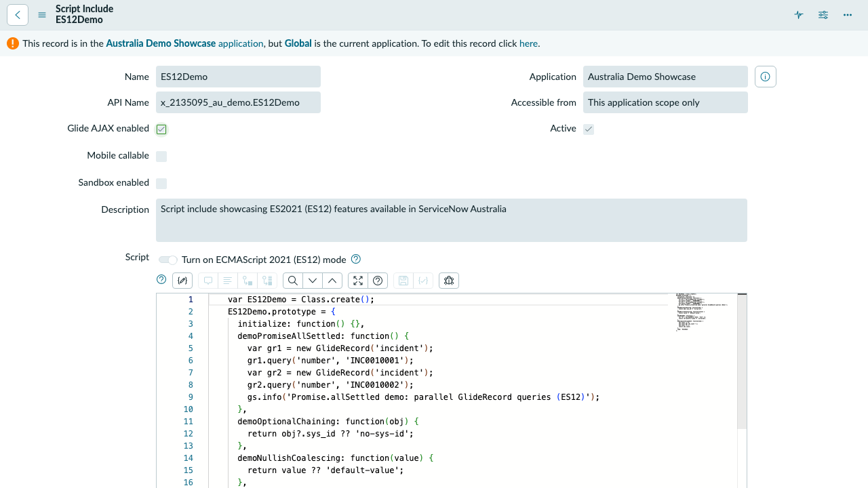Click the code editor vertical scrollbar
Image resolution: width=868 pixels, height=488 pixels.
742,361
